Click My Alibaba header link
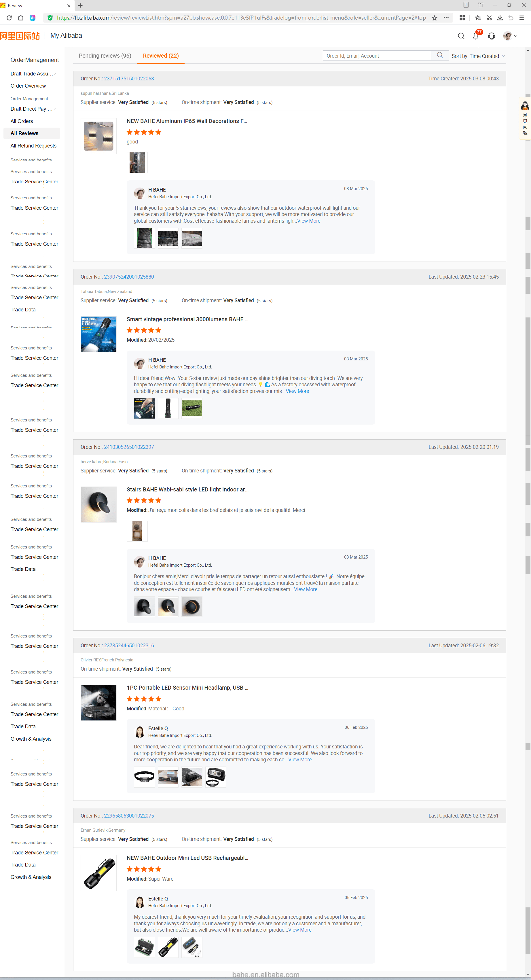 pyautogui.click(x=66, y=35)
